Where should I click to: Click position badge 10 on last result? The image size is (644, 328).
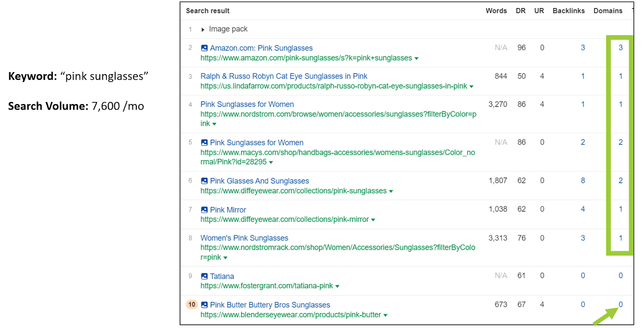coord(192,305)
